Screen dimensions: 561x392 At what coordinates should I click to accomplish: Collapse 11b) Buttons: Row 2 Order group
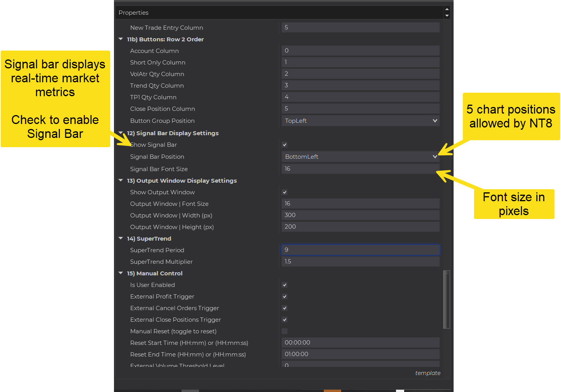pos(121,39)
